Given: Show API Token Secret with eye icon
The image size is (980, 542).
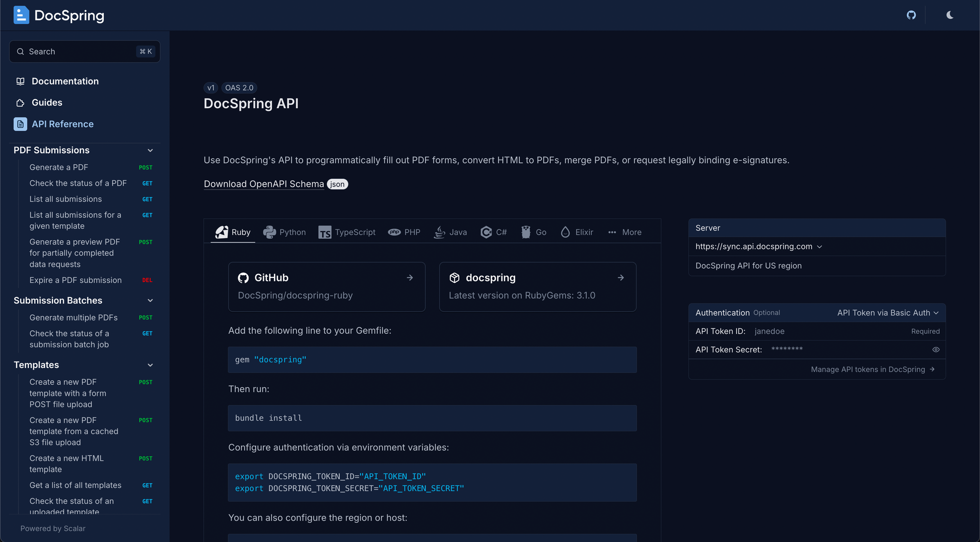Looking at the screenshot, I should pos(936,350).
